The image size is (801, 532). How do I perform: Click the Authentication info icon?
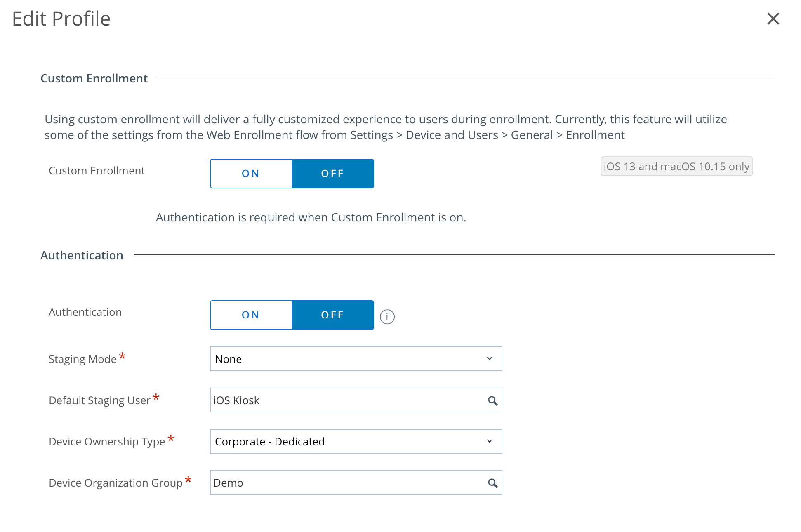387,317
